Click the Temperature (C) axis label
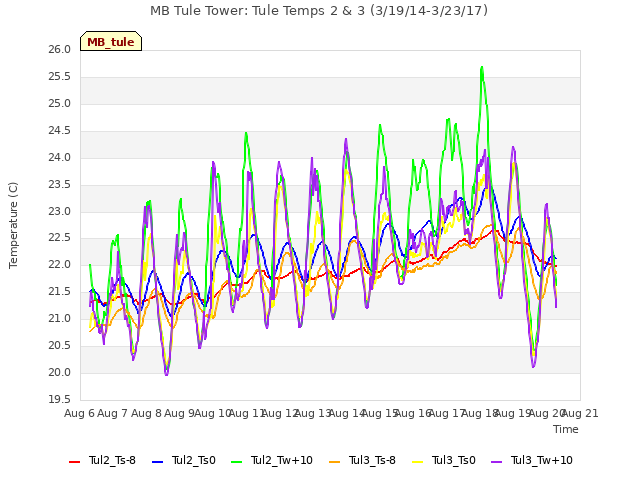The height and width of the screenshot is (480, 640). coord(13,225)
